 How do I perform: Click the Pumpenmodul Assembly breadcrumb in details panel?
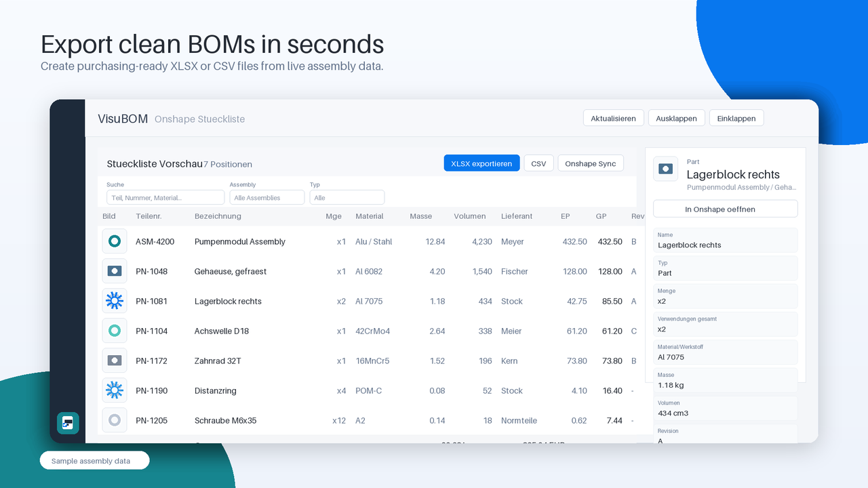pyautogui.click(x=742, y=187)
